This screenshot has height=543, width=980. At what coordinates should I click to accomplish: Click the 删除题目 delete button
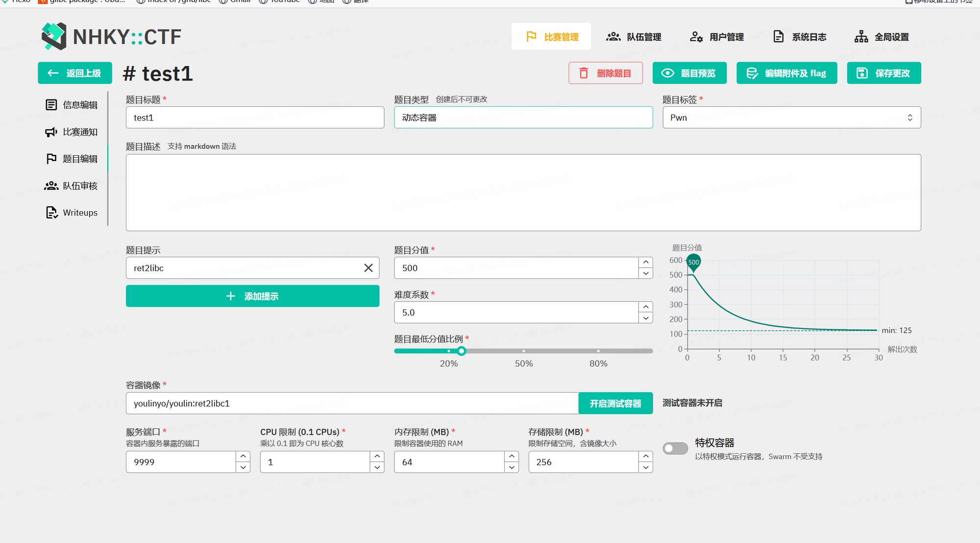[606, 73]
